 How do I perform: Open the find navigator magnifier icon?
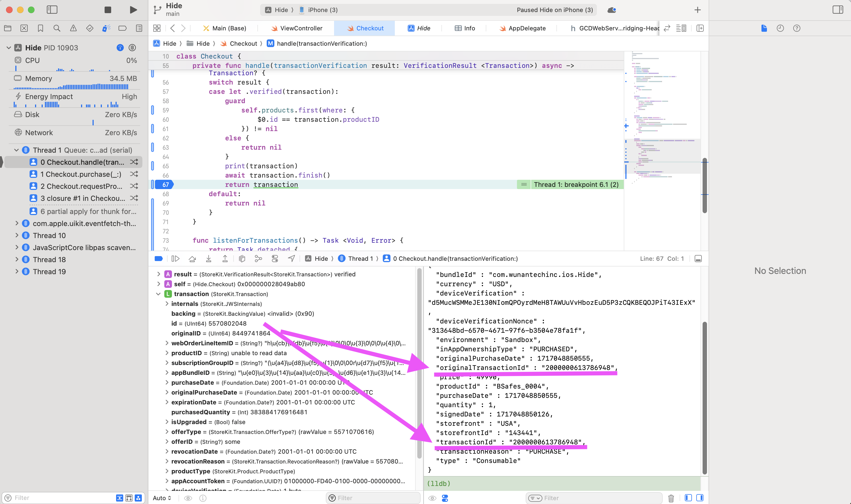coord(57,28)
